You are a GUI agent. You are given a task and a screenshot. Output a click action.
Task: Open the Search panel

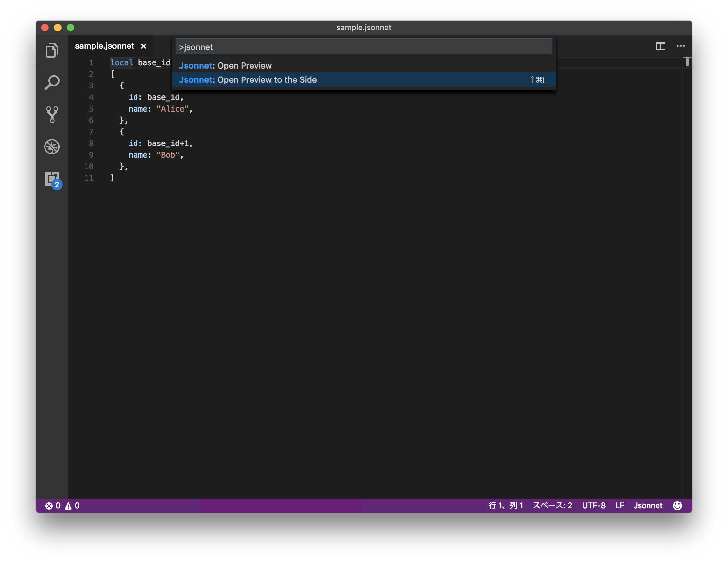point(52,82)
